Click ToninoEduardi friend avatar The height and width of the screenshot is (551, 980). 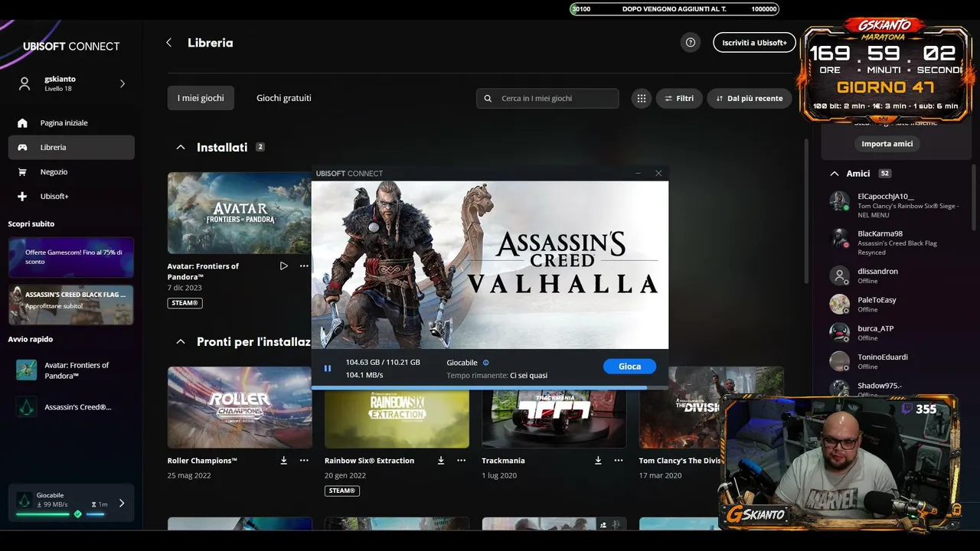click(840, 361)
